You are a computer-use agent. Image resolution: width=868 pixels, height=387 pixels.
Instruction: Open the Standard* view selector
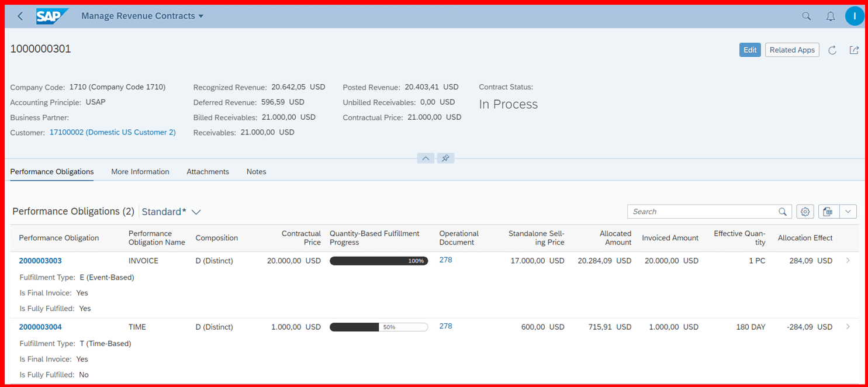pyautogui.click(x=171, y=212)
